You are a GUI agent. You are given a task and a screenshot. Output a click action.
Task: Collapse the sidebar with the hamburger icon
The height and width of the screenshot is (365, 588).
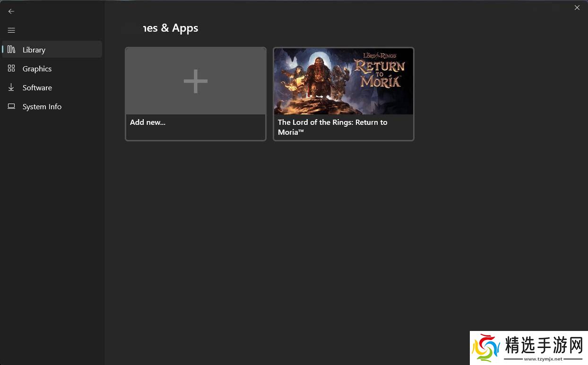coord(11,30)
